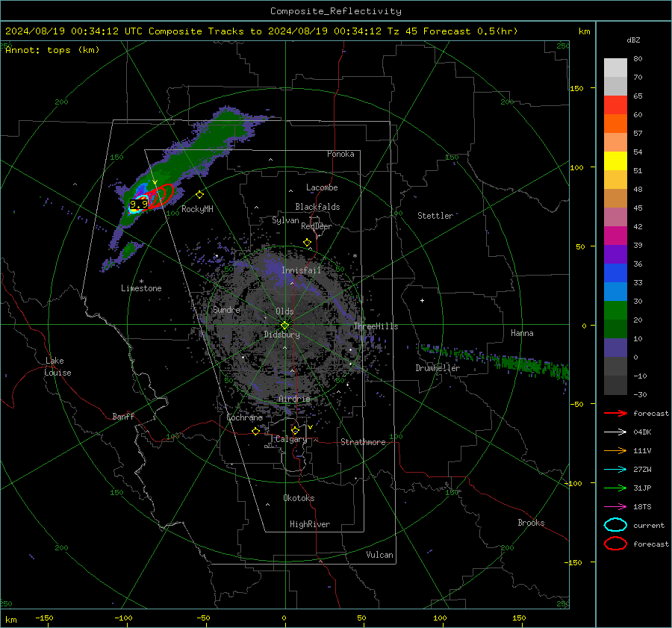Click the 'Annot: tops (km)' label

[52, 50]
